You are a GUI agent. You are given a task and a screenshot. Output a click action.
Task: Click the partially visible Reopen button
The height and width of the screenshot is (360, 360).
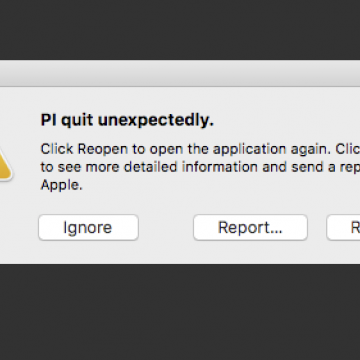(x=343, y=227)
